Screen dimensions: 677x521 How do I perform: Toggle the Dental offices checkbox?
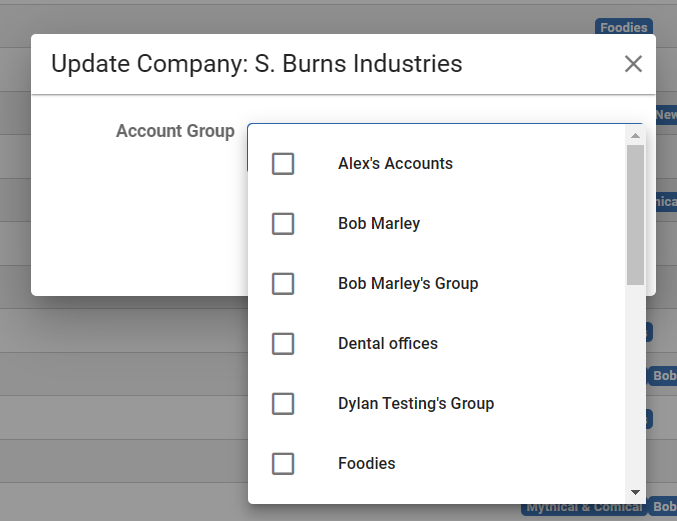pos(283,344)
